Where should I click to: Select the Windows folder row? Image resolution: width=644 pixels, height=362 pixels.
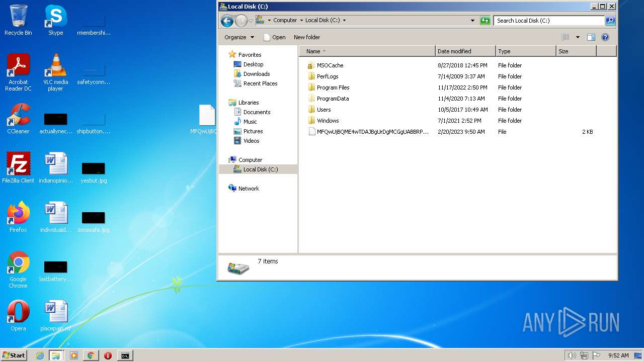coord(450,121)
